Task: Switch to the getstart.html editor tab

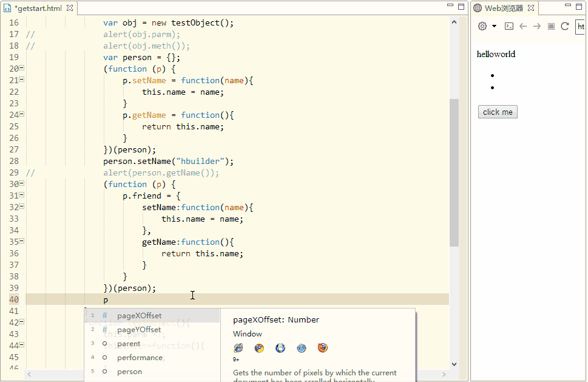Action: (x=37, y=9)
